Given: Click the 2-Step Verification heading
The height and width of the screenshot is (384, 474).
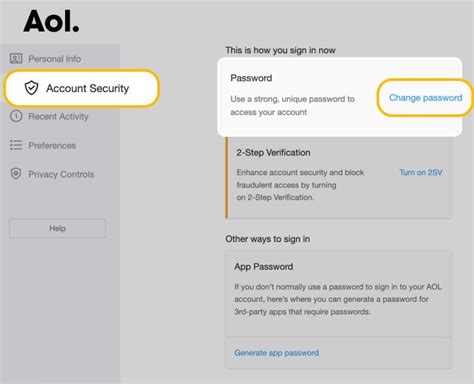Looking at the screenshot, I should click(273, 153).
